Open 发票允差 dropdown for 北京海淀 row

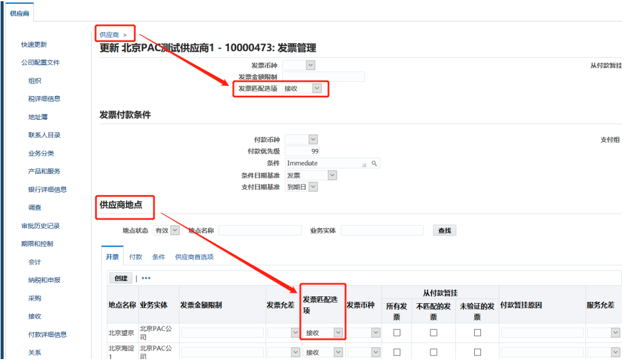[x=284, y=352]
